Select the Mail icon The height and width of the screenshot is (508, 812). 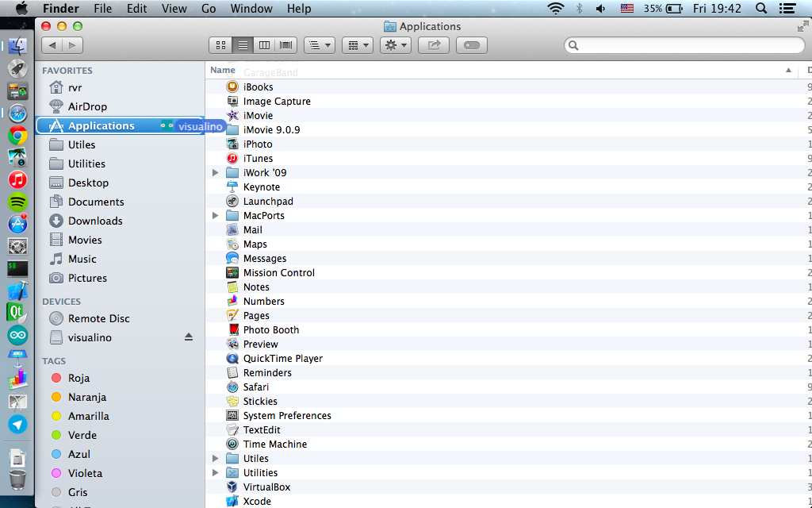tap(232, 229)
